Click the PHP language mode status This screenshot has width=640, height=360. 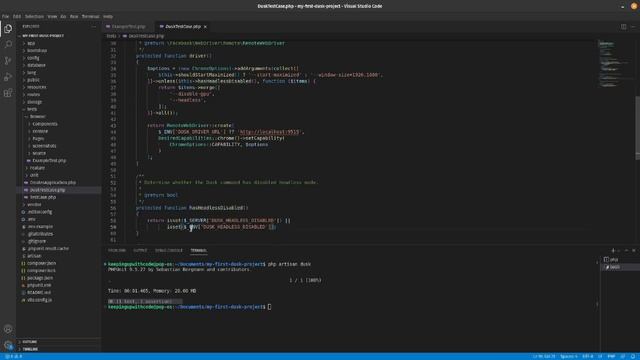pos(611,356)
